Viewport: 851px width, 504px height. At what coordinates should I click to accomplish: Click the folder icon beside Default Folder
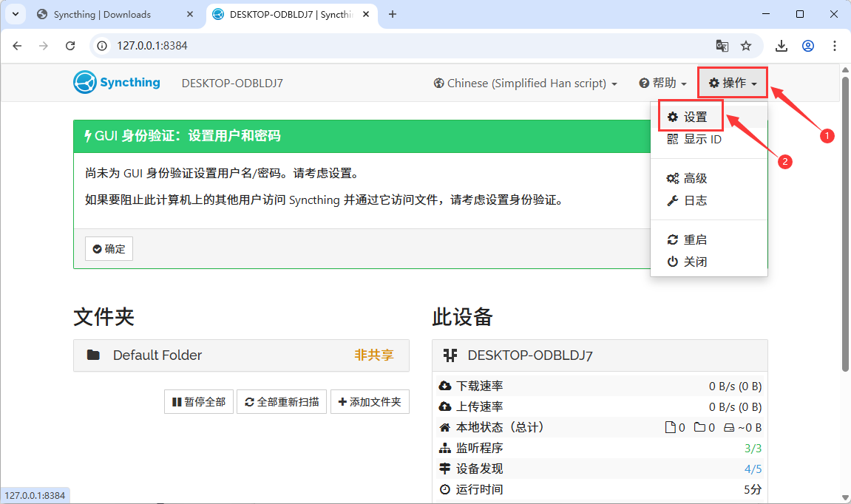click(x=92, y=355)
